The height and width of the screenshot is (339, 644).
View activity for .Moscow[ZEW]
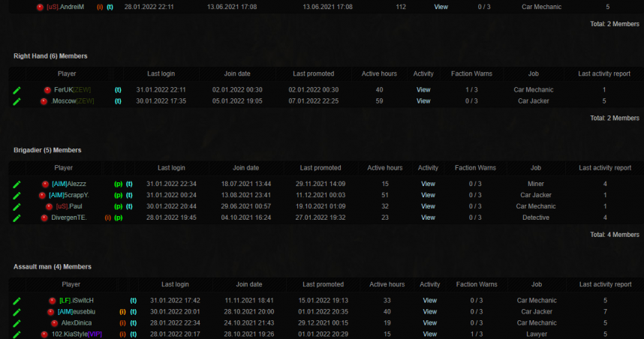click(x=423, y=101)
